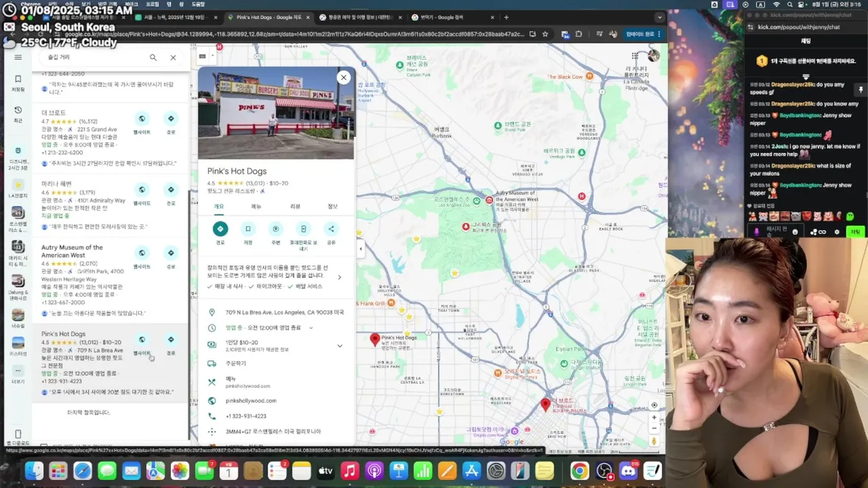Click More button in Maps left sidebar
The width and height of the screenshot is (868, 488).
[x=18, y=374]
